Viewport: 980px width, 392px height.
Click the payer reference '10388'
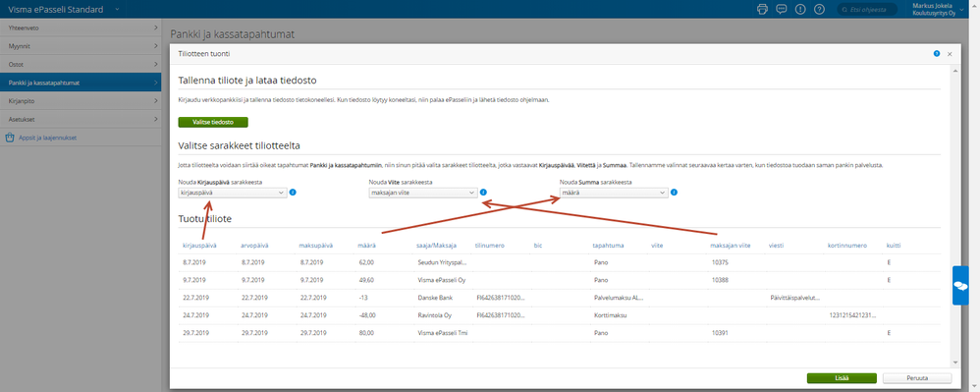(x=720, y=280)
